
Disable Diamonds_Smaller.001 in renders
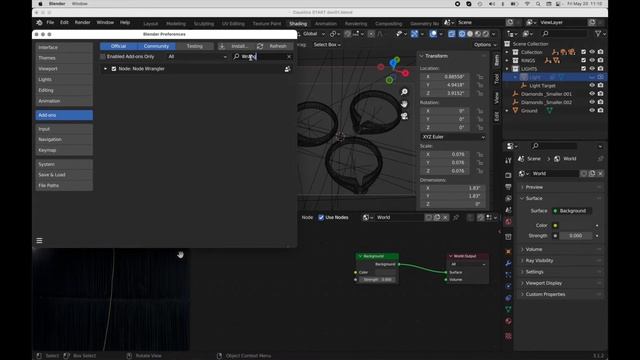600,94
